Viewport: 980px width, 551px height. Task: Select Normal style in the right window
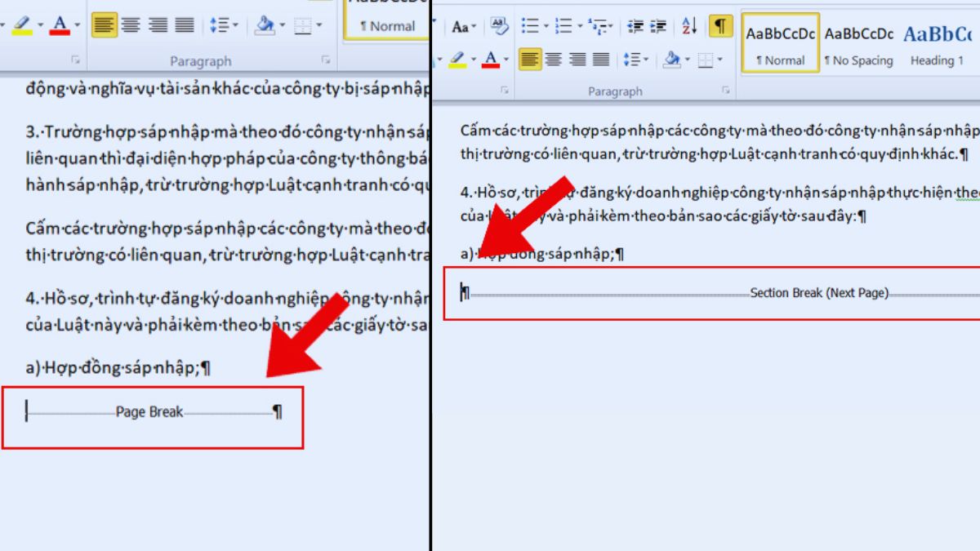tap(780, 43)
